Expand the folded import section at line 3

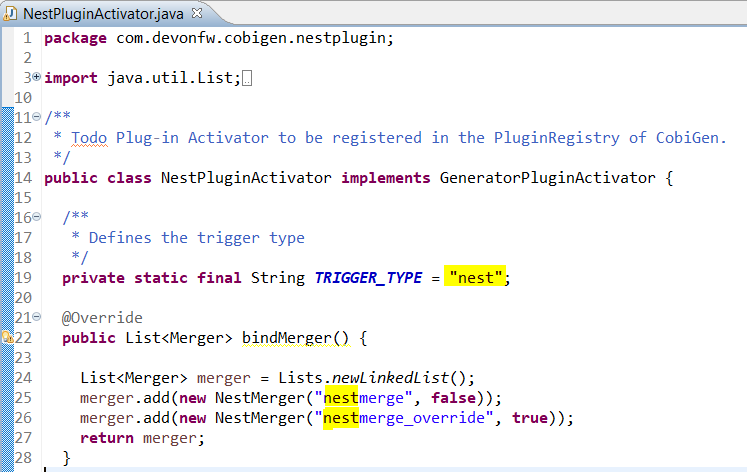point(37,77)
